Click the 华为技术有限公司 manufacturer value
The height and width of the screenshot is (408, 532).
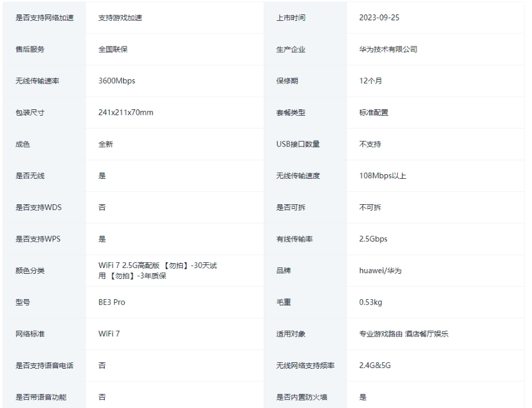(388, 50)
